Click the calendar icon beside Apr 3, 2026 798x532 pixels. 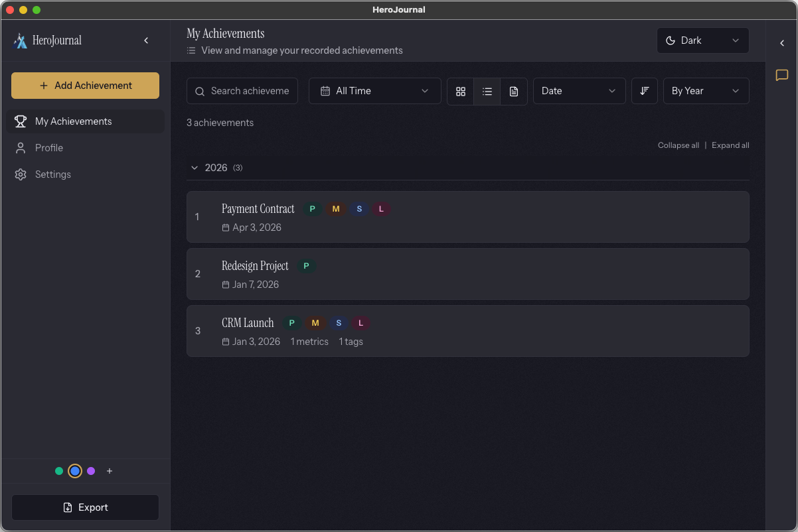[x=226, y=227]
